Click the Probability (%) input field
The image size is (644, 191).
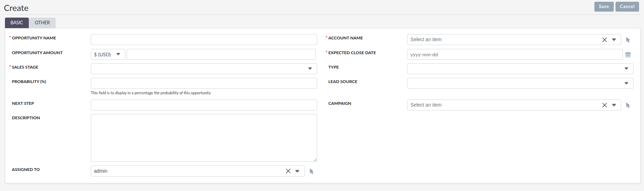coord(204,83)
